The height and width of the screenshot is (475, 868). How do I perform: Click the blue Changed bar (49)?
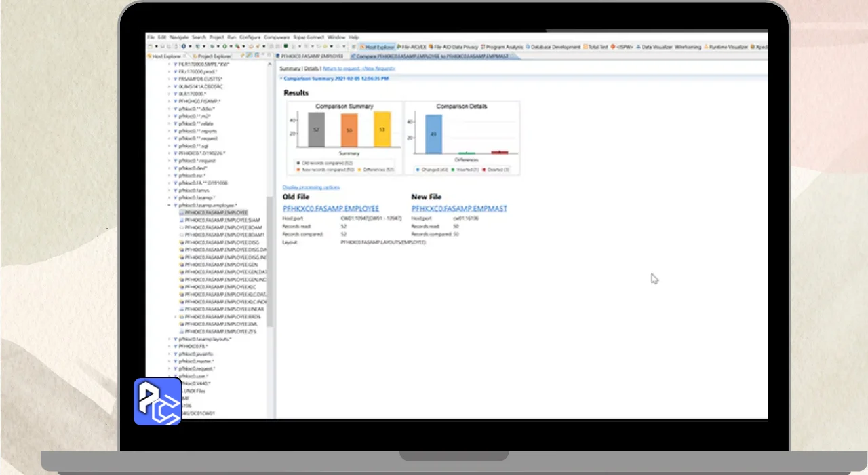(x=433, y=134)
